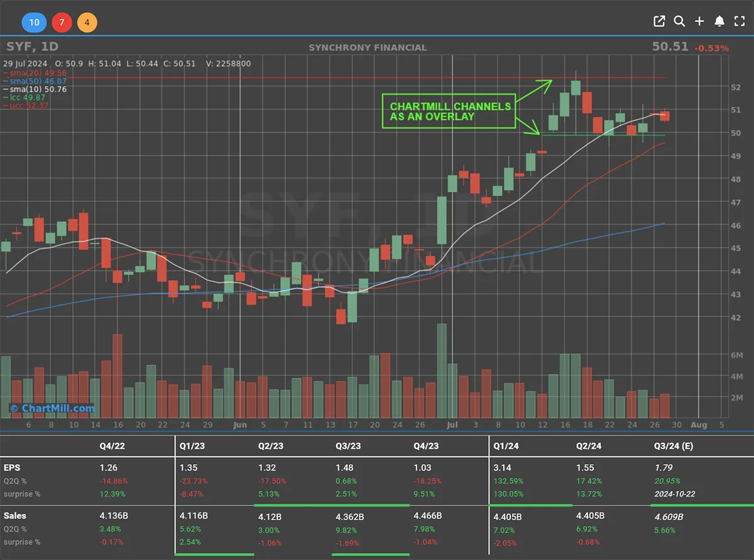Open the ChartMill.com watermark link
The width and height of the screenshot is (754, 560).
[52, 409]
